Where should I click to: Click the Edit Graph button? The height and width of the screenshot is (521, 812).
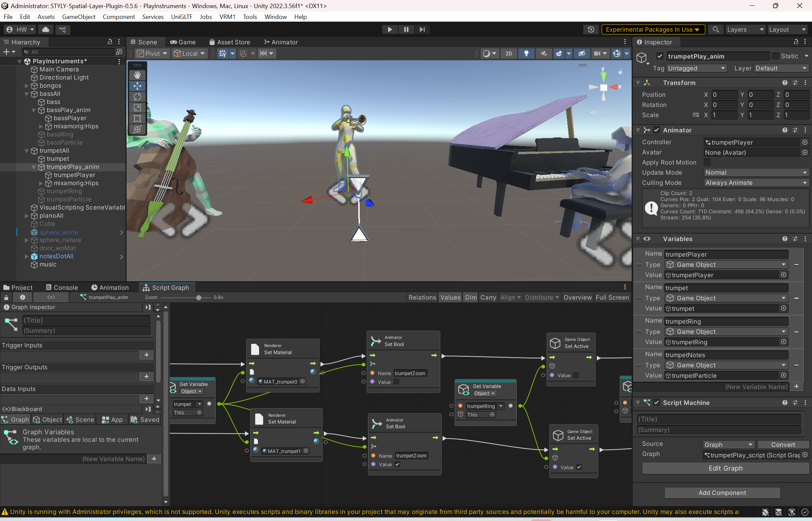coord(725,468)
